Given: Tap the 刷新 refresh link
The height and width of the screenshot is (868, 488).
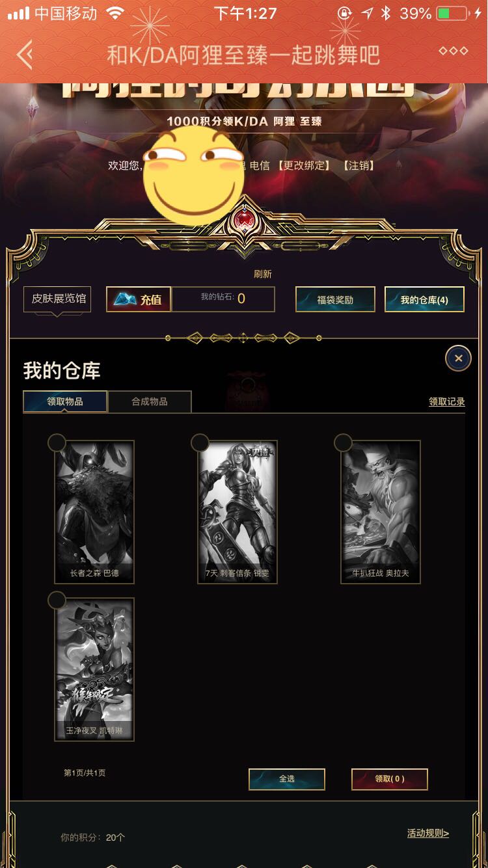Looking at the screenshot, I should click(263, 274).
